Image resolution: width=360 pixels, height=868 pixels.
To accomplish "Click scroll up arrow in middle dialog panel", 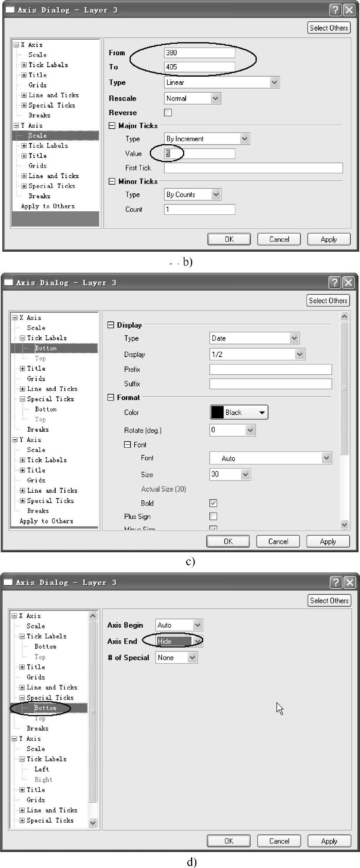I will click(x=344, y=316).
